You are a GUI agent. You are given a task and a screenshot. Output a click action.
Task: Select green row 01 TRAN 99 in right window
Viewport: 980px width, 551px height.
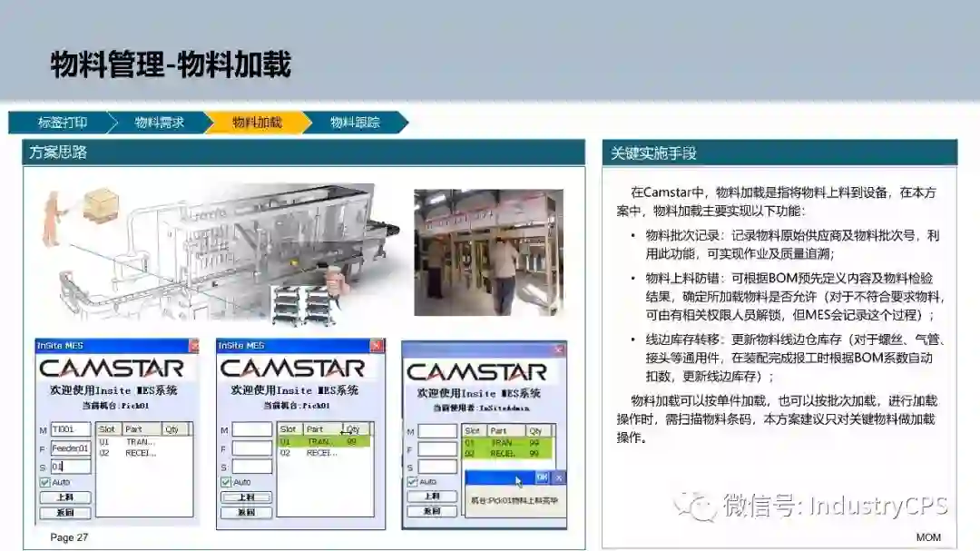click(x=507, y=443)
